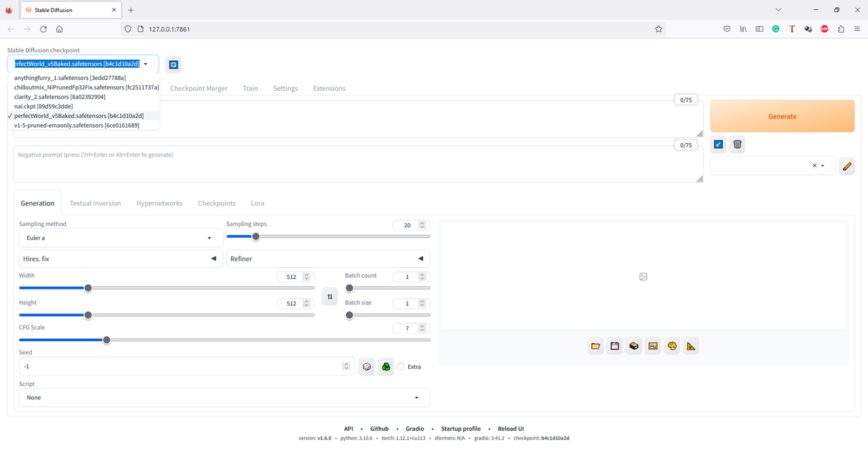868x470 pixels.
Task: Click the zip archive box icon
Action: tap(633, 346)
